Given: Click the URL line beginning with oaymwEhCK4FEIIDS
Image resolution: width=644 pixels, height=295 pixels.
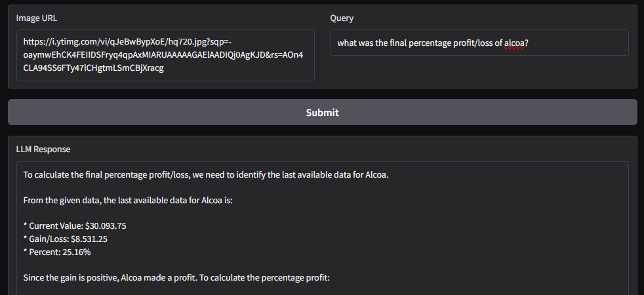Looking at the screenshot, I should (x=163, y=55).
